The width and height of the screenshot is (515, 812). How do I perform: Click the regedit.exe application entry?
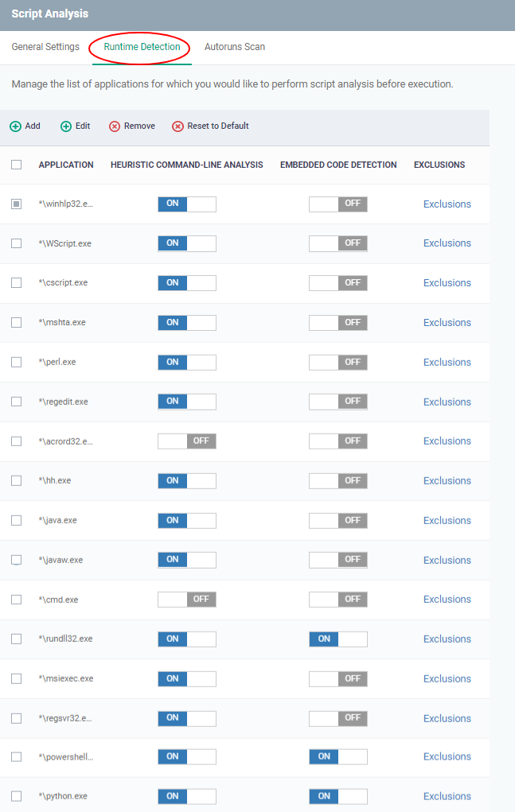(63, 402)
